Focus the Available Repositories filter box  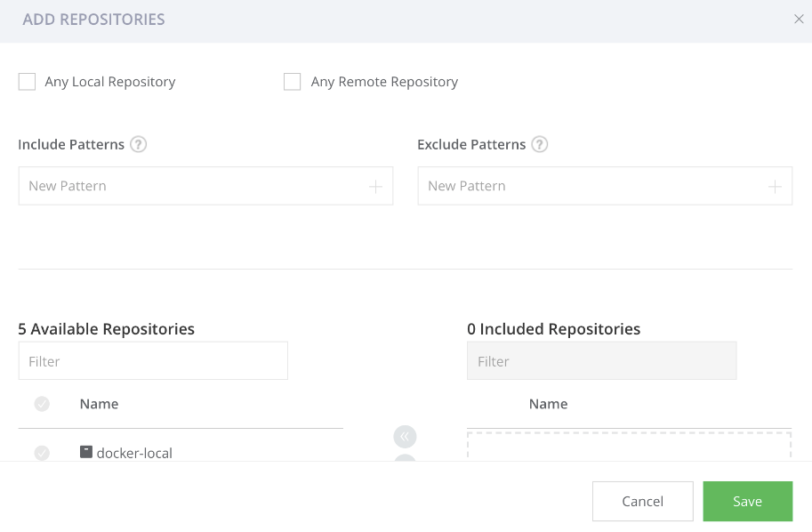coord(153,361)
